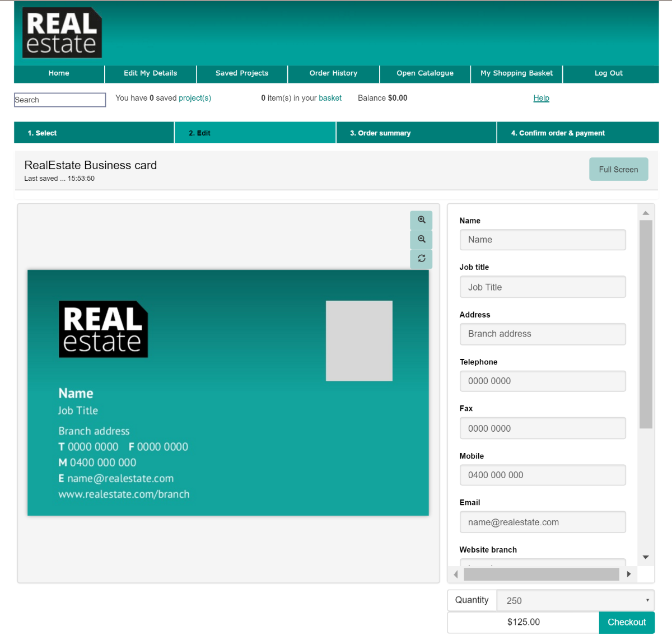Click the zoom out magnifier icon
The height and width of the screenshot is (640, 672).
pos(421,239)
